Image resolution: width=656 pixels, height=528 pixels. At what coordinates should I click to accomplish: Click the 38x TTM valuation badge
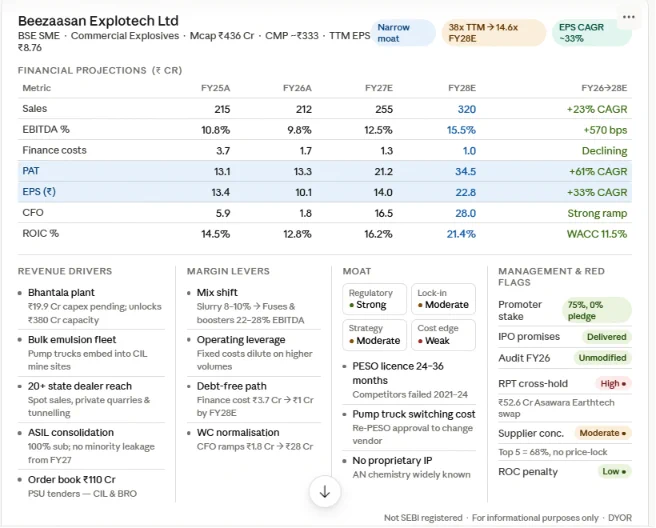[x=494, y=33]
